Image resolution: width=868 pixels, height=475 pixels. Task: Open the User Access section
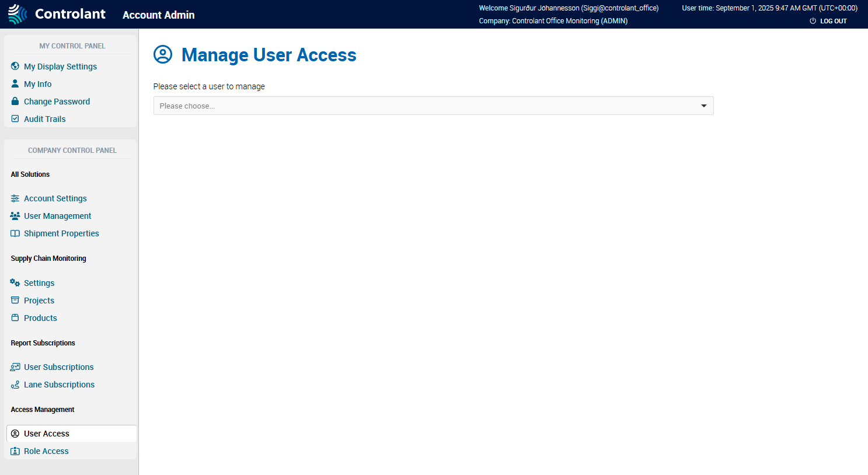pyautogui.click(x=47, y=433)
